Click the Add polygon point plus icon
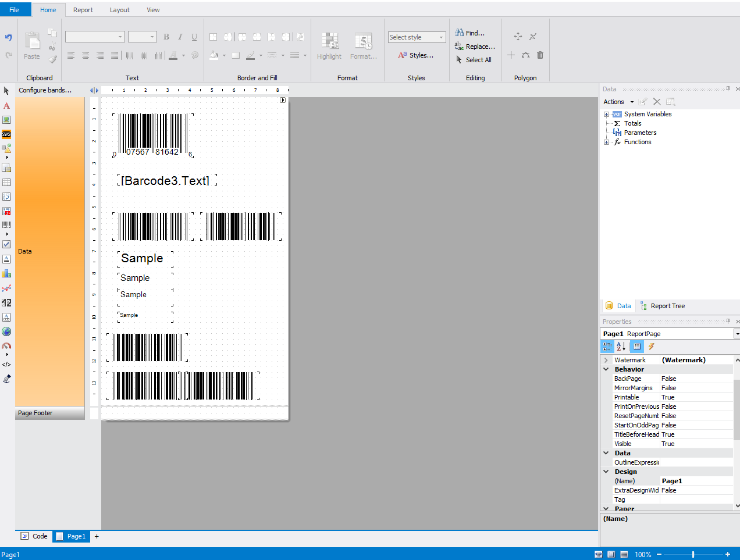 pos(511,55)
